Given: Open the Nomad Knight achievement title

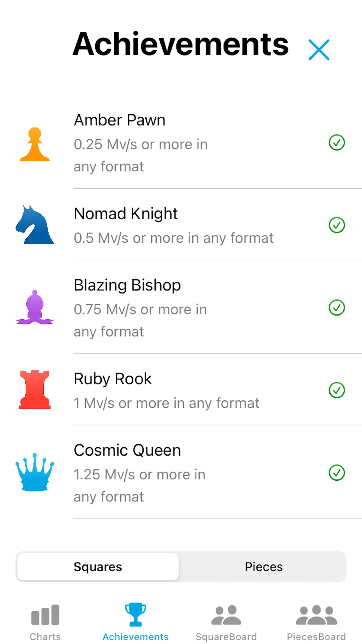Looking at the screenshot, I should coord(126,213).
